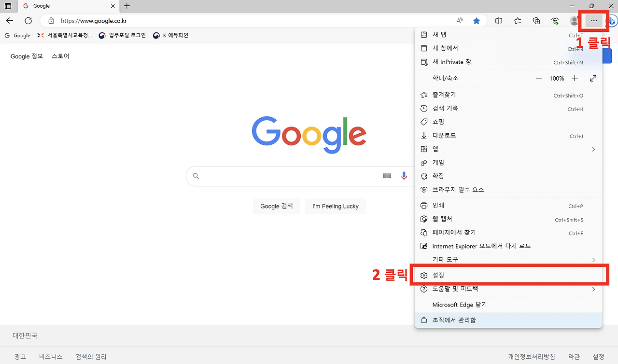Edit this page's favorite with the blue star
618x364 pixels.
pos(477,21)
